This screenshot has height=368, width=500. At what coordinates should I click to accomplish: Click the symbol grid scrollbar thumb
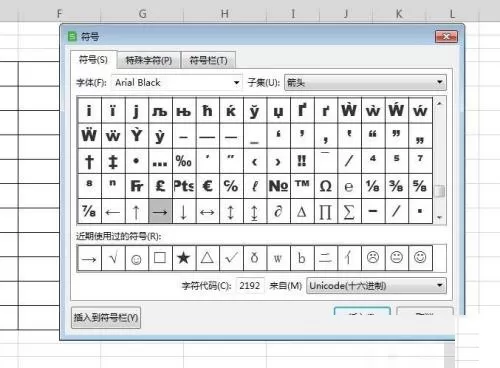440,191
